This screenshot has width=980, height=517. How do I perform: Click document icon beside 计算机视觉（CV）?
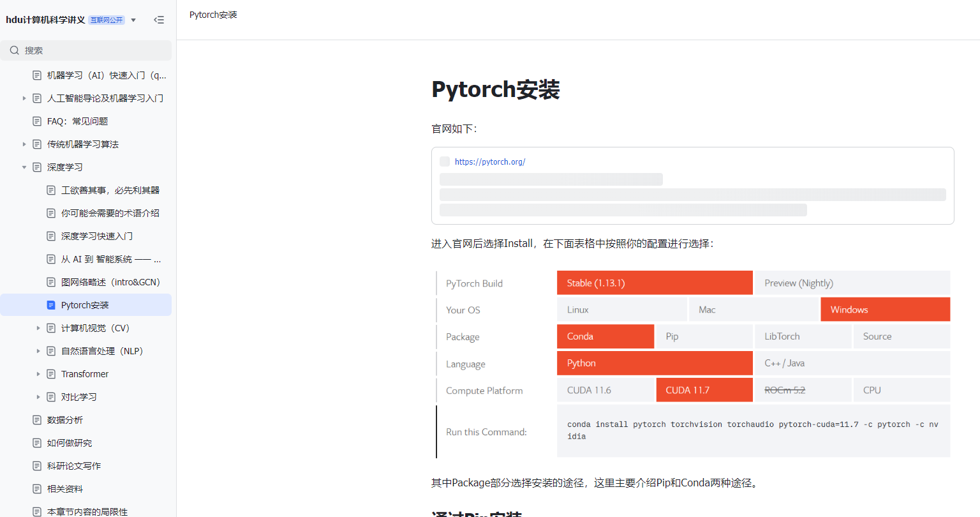[51, 328]
